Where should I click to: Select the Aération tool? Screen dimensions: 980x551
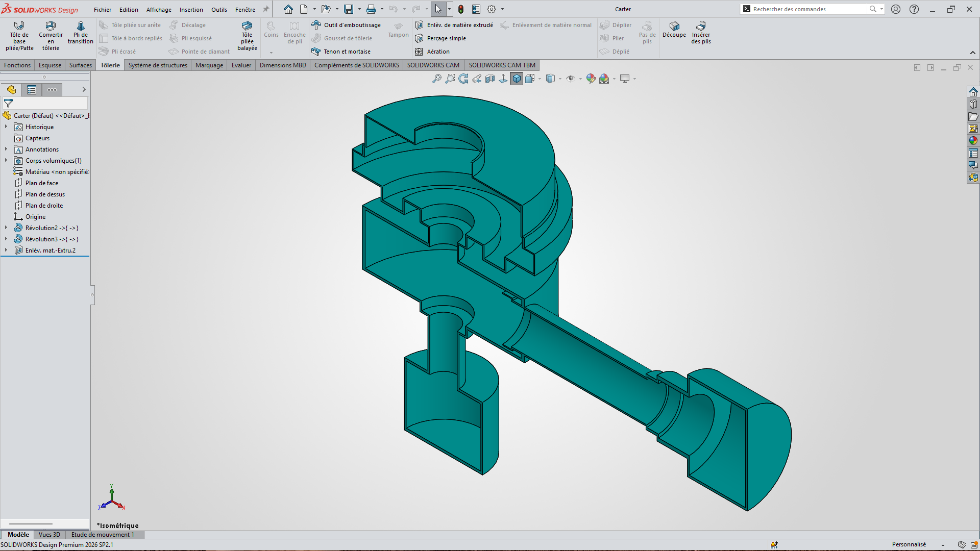433,52
